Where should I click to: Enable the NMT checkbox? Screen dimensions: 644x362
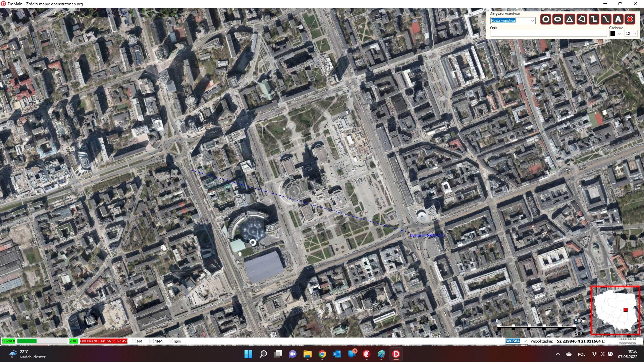(x=134, y=341)
